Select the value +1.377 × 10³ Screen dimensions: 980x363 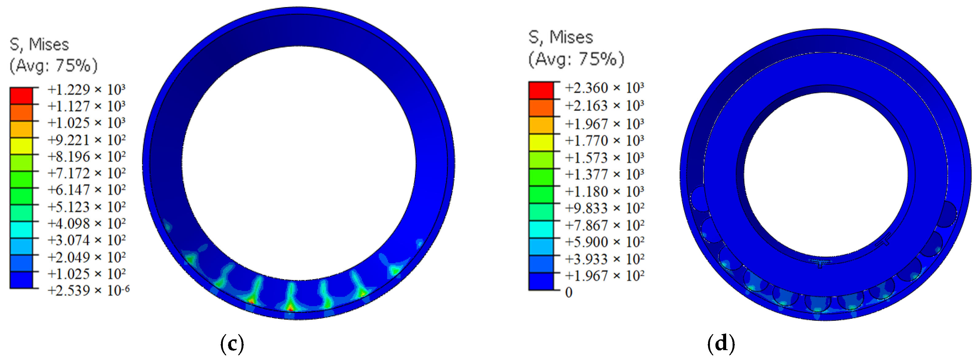tap(605, 174)
